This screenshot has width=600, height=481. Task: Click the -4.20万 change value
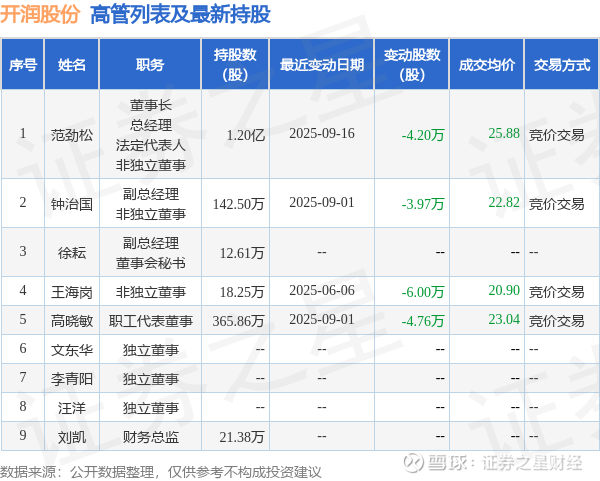[423, 135]
